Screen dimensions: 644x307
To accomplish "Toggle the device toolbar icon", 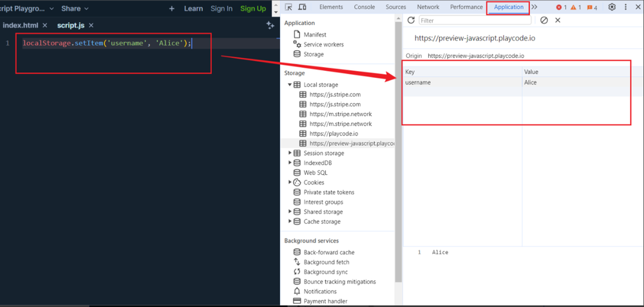I will (301, 7).
